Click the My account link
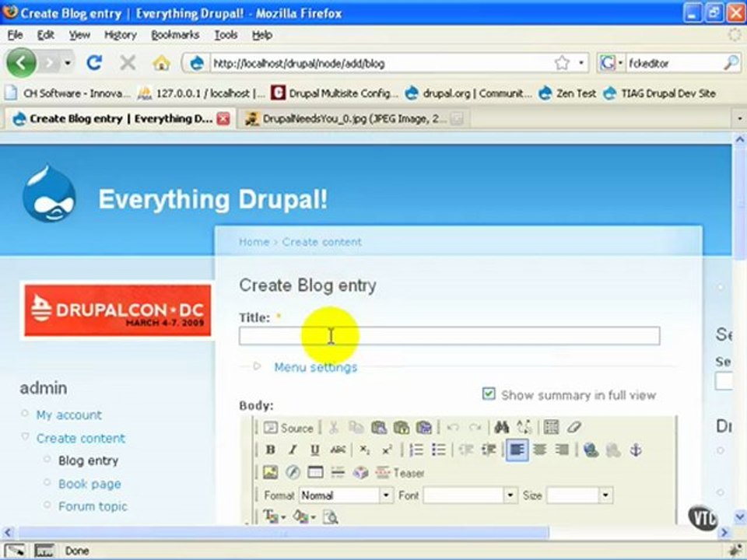The height and width of the screenshot is (560, 747). (x=69, y=415)
